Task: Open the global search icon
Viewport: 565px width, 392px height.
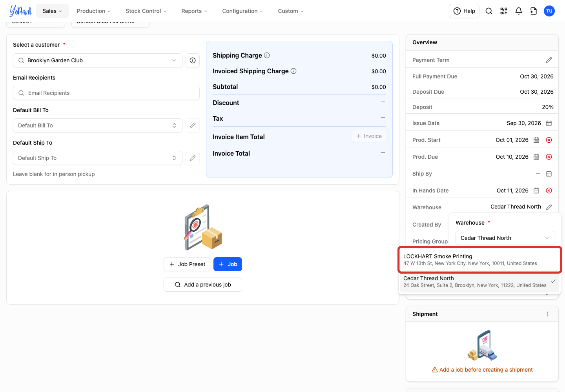Action: click(489, 11)
